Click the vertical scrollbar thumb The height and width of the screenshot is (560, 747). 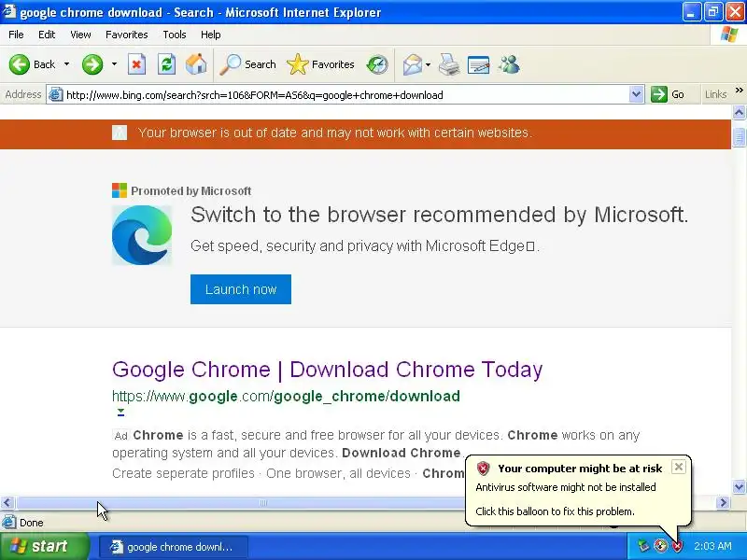point(739,138)
